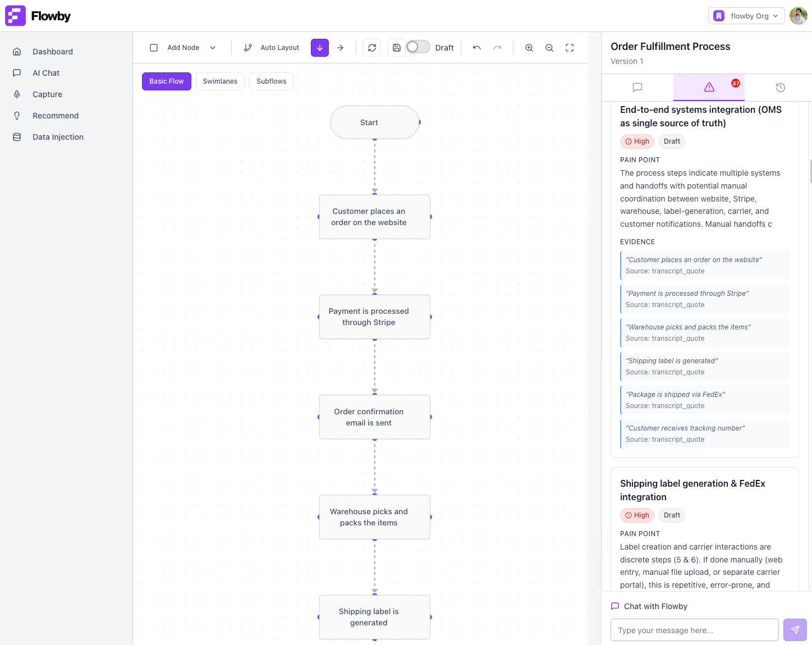
Task: Toggle fullscreen canvas view
Action: (x=570, y=48)
